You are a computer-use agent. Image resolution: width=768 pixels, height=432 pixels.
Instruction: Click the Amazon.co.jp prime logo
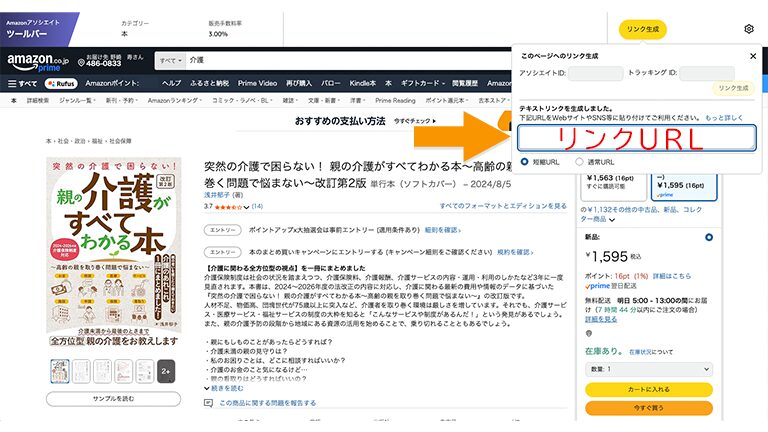[x=38, y=62]
